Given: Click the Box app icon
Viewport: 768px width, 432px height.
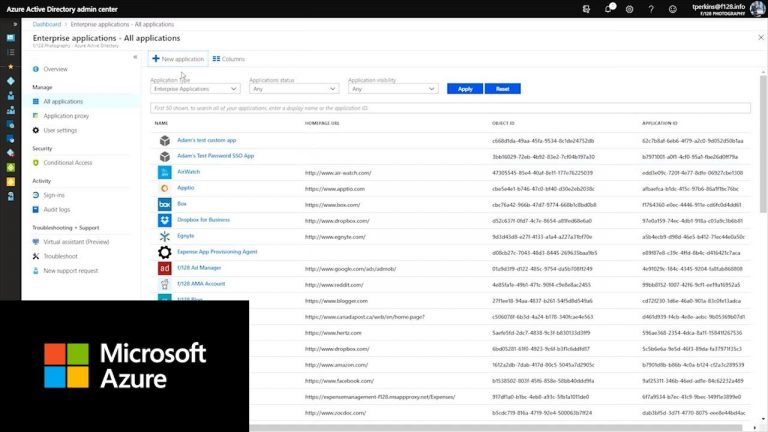Looking at the screenshot, I should click(x=165, y=204).
